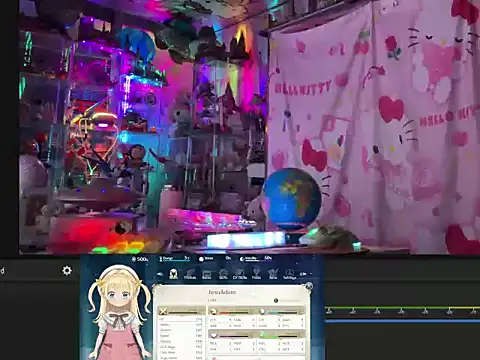Open the EX Skills tab icon
Viewport: 480px width, 360px height.
coord(240,274)
